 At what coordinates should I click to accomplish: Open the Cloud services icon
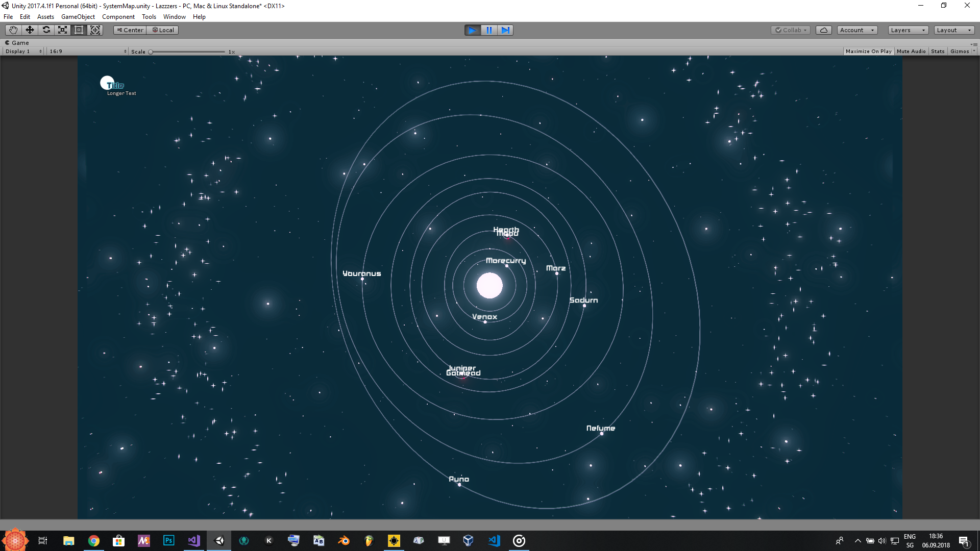pos(824,30)
